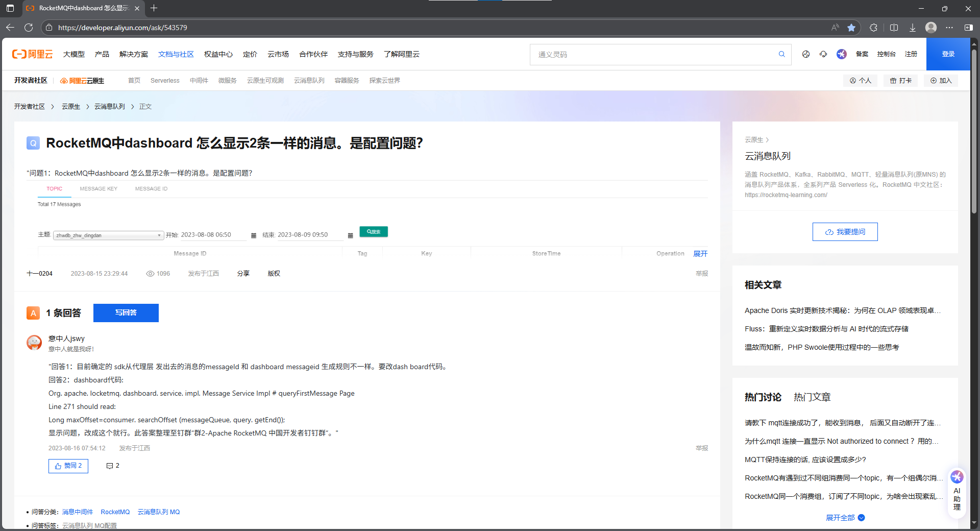Open the 解决方案 menu
980x531 pixels.
(134, 54)
